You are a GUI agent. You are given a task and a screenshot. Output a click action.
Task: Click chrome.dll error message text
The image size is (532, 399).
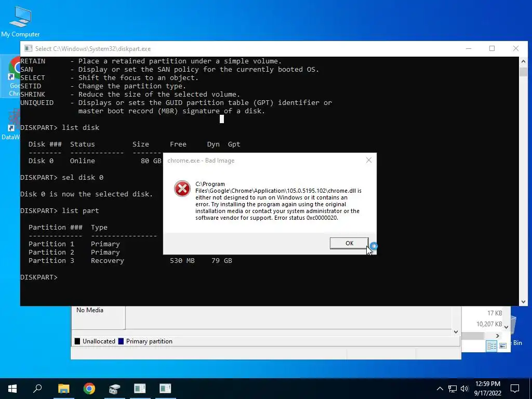coord(278,201)
